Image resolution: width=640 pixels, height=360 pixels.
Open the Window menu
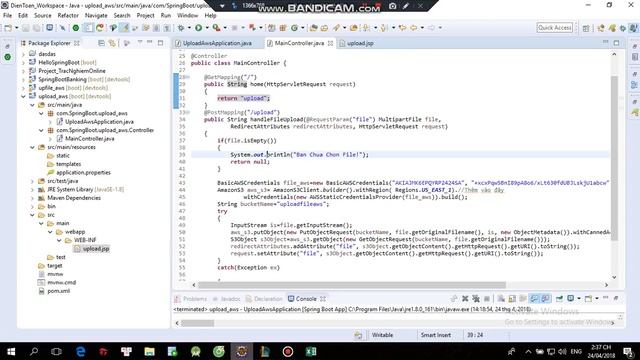pos(187,16)
